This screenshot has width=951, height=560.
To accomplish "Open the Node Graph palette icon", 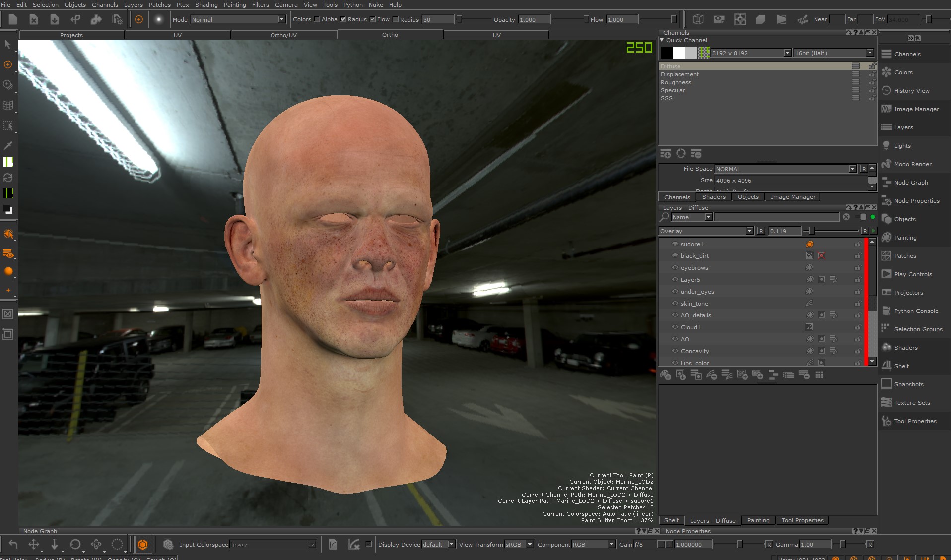I will pos(886,183).
